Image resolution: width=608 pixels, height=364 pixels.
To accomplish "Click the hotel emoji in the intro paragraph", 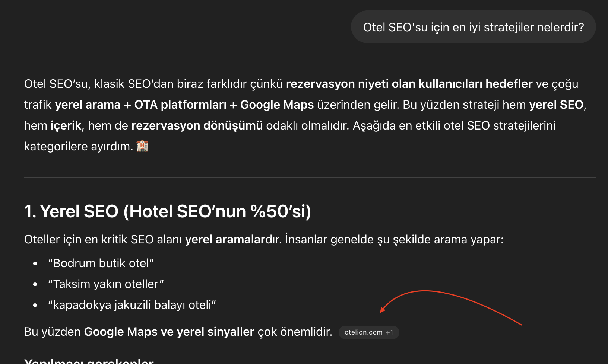I will coord(143,146).
